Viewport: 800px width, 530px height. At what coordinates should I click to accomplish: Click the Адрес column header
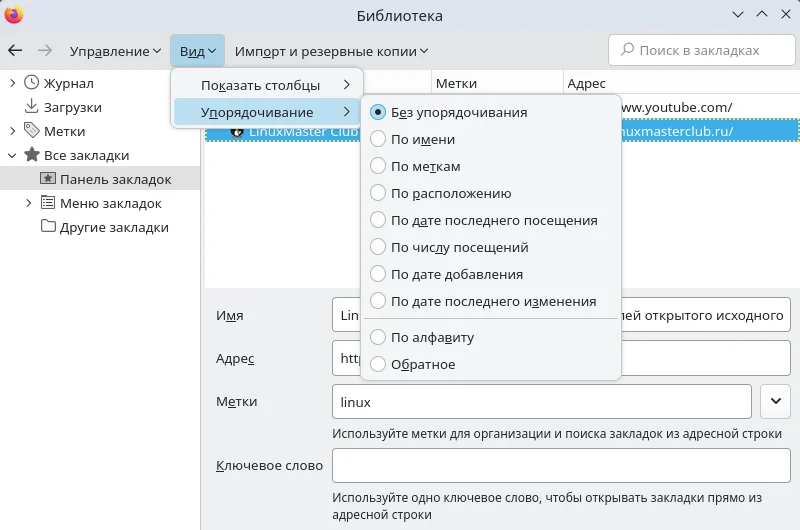[x=682, y=83]
